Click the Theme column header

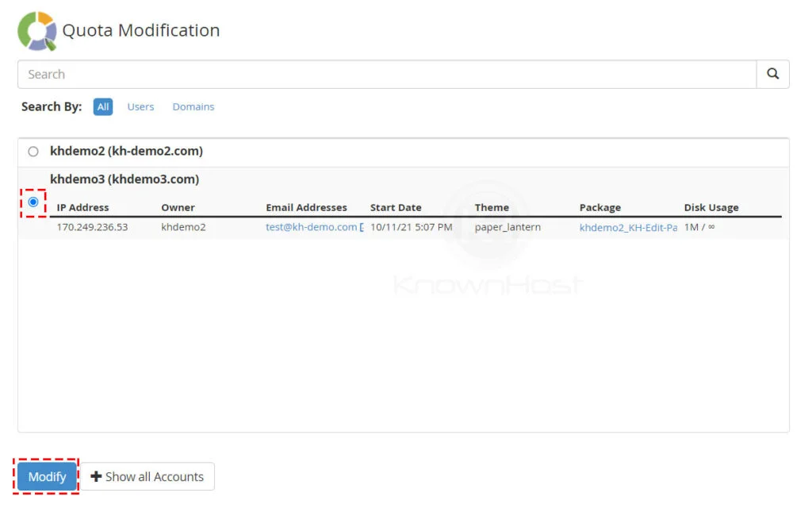(x=492, y=207)
